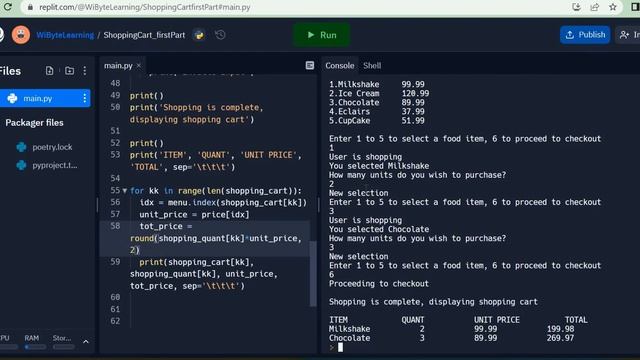Switch to the Shell tab
640x360 pixels.
click(372, 66)
